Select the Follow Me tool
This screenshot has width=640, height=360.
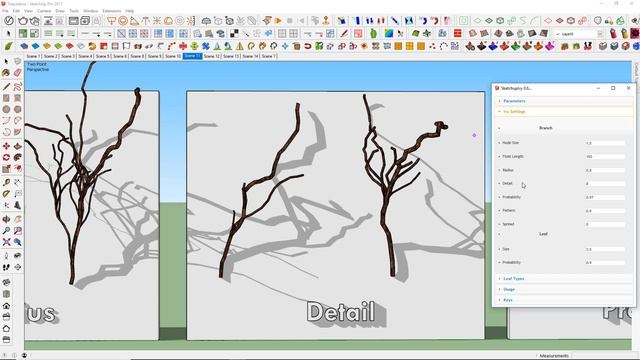18,158
